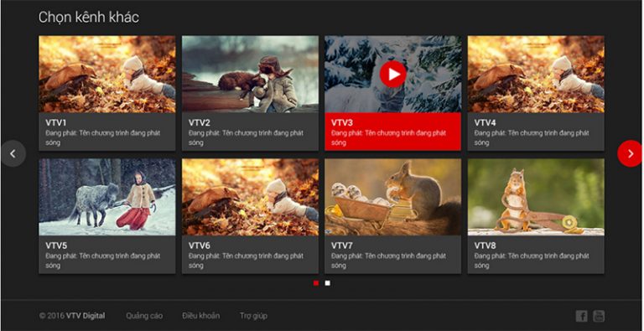This screenshot has height=331, width=644.
Task: Click the Đang phát description under VTV1
Action: click(102, 138)
